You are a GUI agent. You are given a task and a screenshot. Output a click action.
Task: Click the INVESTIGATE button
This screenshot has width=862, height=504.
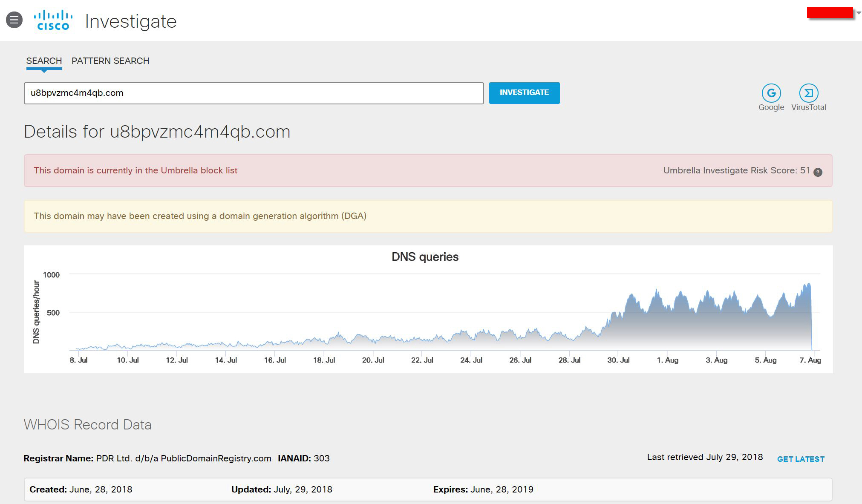tap(524, 92)
